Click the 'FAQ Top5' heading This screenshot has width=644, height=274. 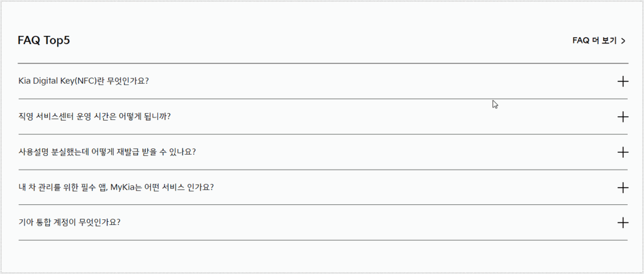(x=43, y=40)
